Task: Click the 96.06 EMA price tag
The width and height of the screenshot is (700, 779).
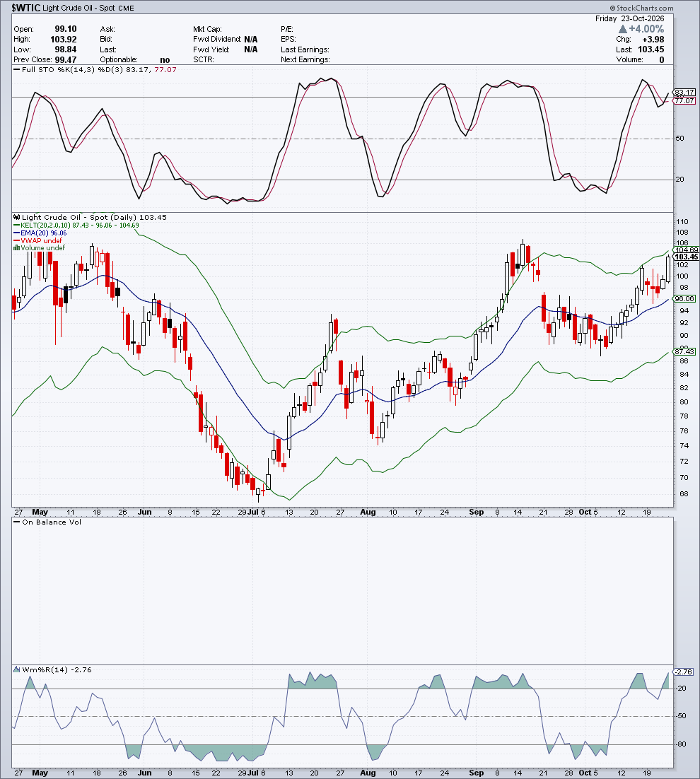Action: [684, 298]
